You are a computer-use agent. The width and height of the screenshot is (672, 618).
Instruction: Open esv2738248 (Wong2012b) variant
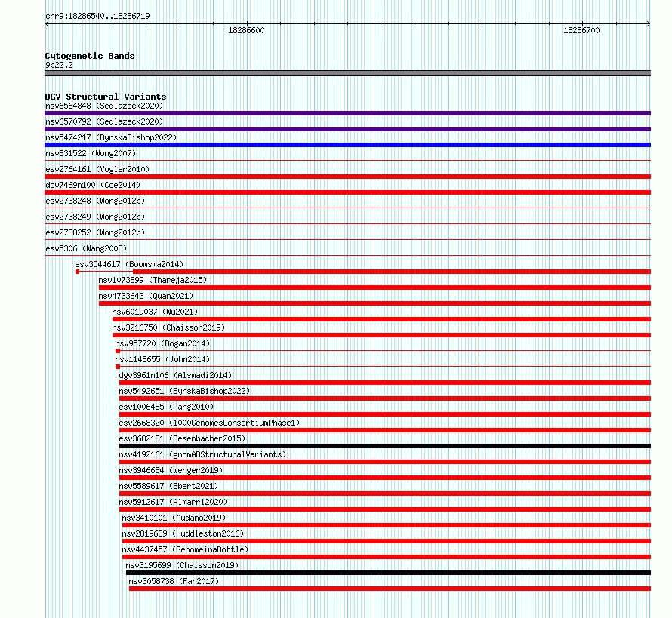[95, 201]
